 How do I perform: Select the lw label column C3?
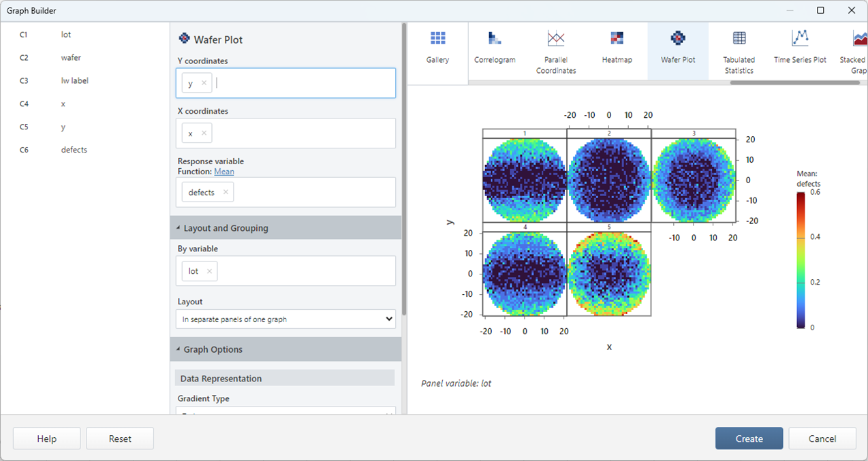pos(74,81)
